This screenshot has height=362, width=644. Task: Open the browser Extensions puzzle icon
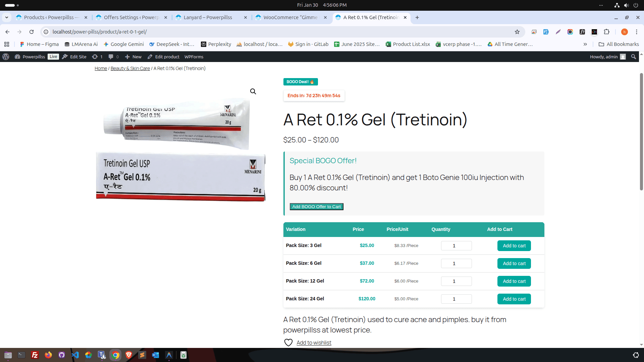[607, 32]
